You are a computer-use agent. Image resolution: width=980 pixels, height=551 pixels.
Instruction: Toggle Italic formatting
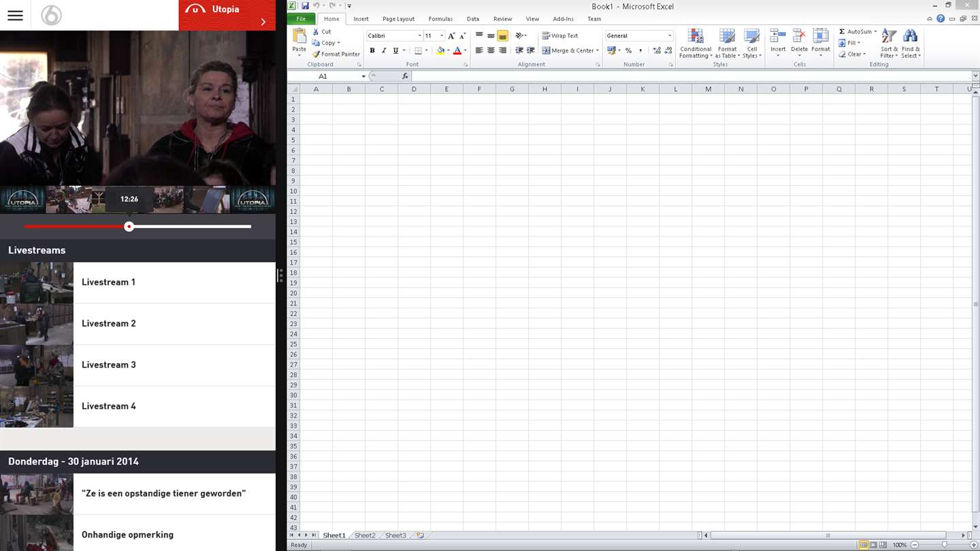point(384,50)
